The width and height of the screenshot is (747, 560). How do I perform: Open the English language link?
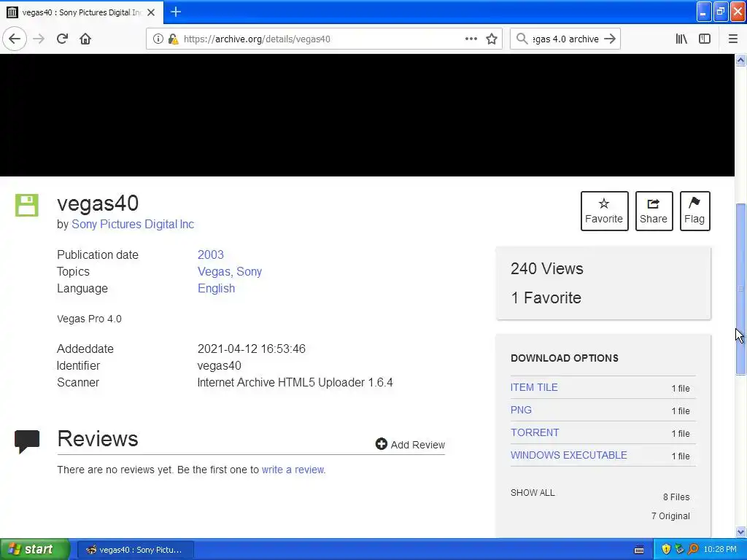pos(216,289)
